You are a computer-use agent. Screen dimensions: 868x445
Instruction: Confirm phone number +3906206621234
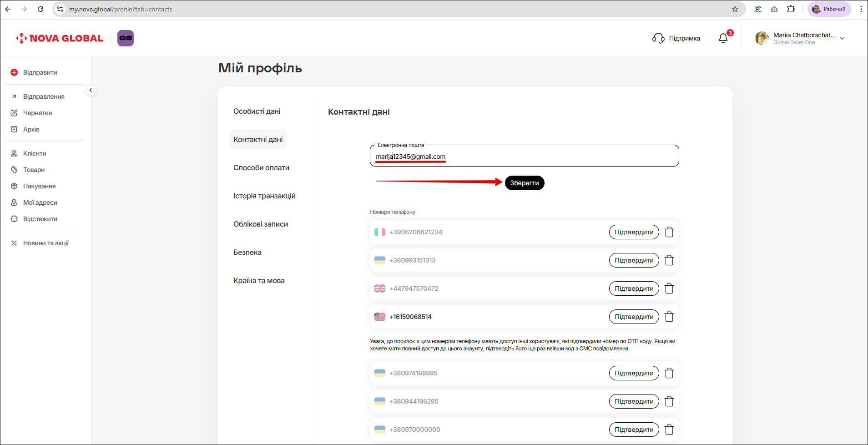click(634, 232)
